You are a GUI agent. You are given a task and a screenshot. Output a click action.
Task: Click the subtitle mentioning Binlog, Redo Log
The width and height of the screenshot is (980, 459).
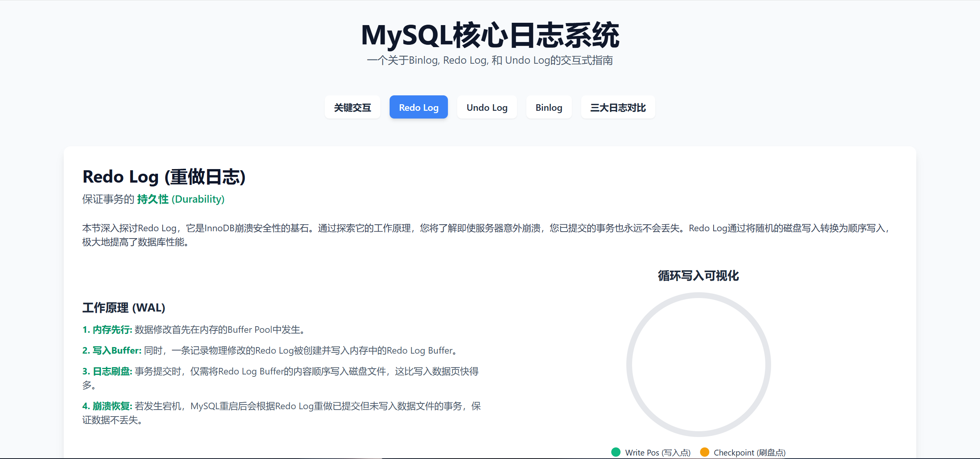[490, 60]
